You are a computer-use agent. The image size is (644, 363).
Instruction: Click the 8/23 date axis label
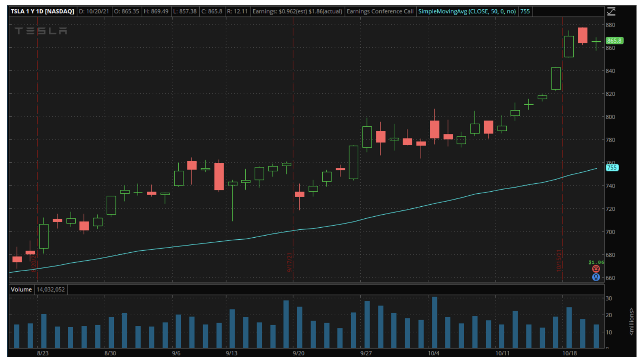point(43,353)
